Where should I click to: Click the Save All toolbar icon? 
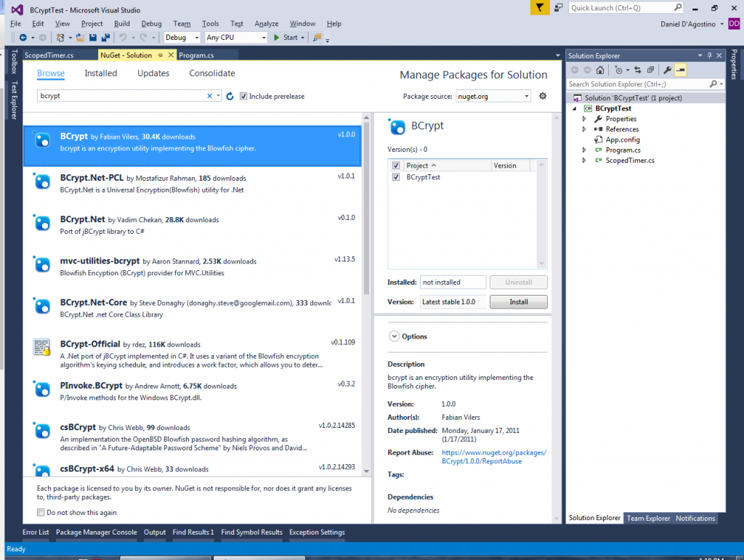(105, 38)
